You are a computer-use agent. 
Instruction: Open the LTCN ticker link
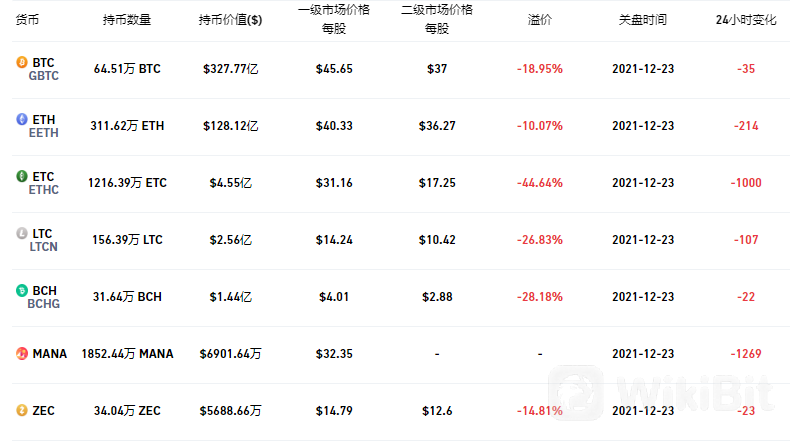click(x=44, y=247)
